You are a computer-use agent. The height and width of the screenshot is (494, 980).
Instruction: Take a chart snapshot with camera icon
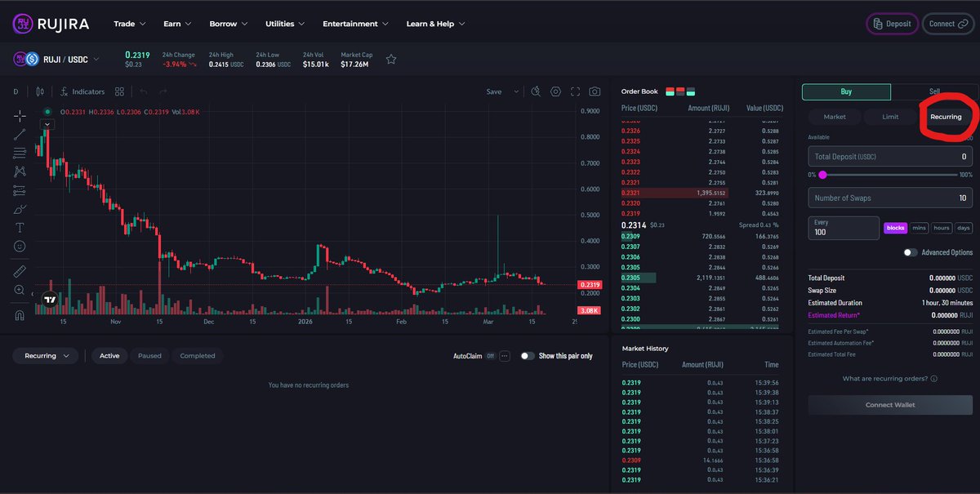point(595,91)
